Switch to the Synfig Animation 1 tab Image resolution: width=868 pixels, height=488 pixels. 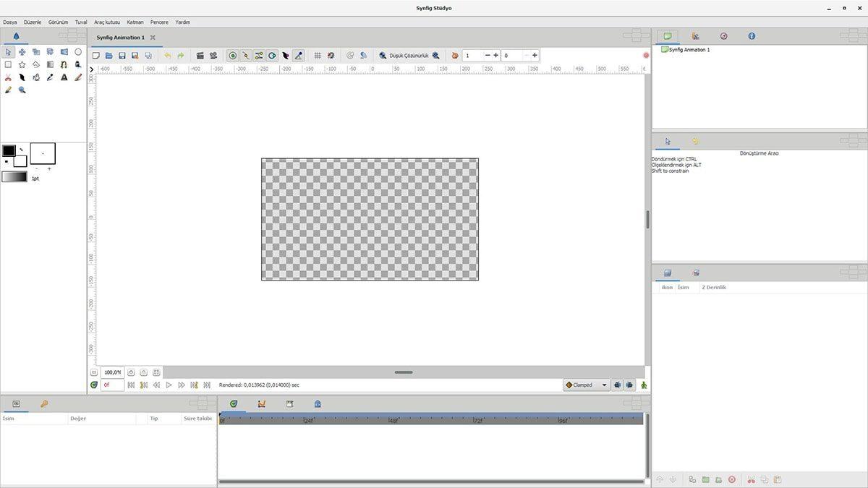pos(122,37)
